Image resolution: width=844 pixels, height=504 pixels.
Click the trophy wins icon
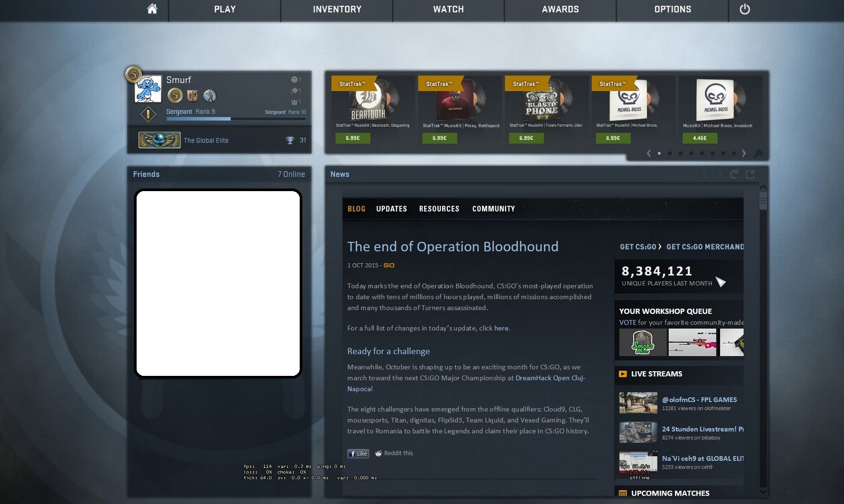click(290, 140)
